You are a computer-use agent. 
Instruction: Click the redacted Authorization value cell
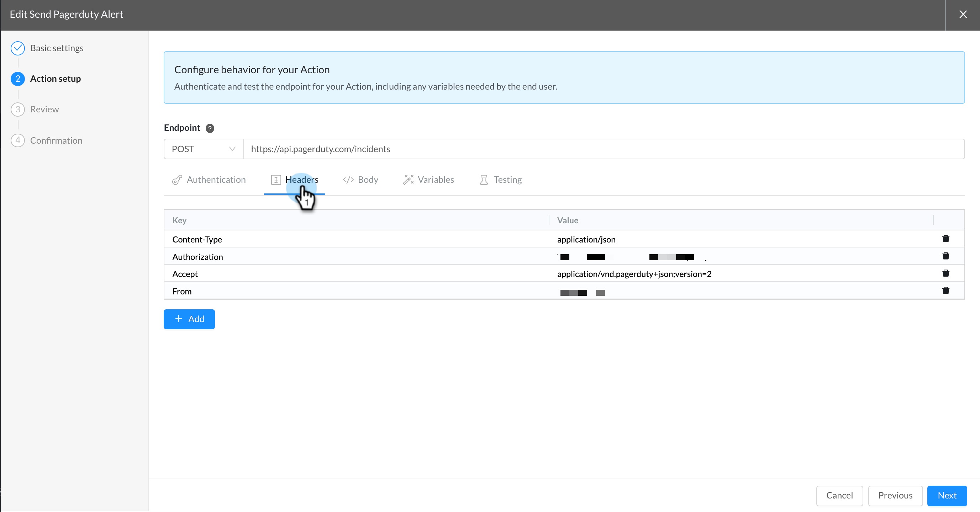point(741,257)
